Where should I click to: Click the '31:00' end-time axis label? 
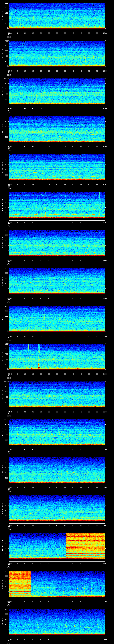pos(105,639)
